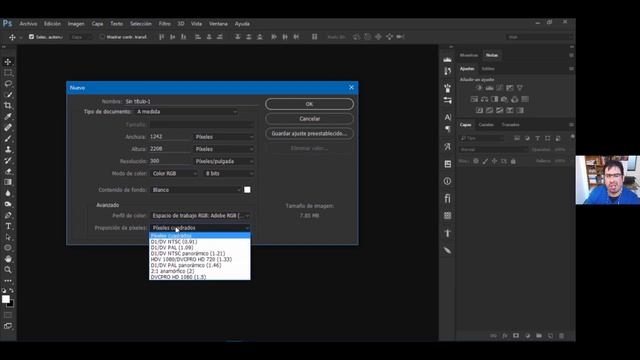Open the Archivo menu
The image size is (640, 360).
pyautogui.click(x=28, y=24)
